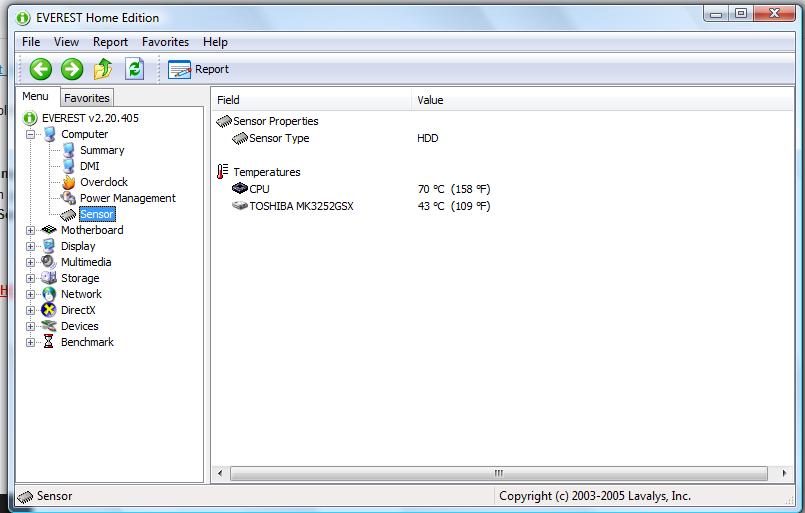Click the TOSHIBA hard drive icon
Image resolution: width=805 pixels, height=513 pixels.
click(x=240, y=206)
